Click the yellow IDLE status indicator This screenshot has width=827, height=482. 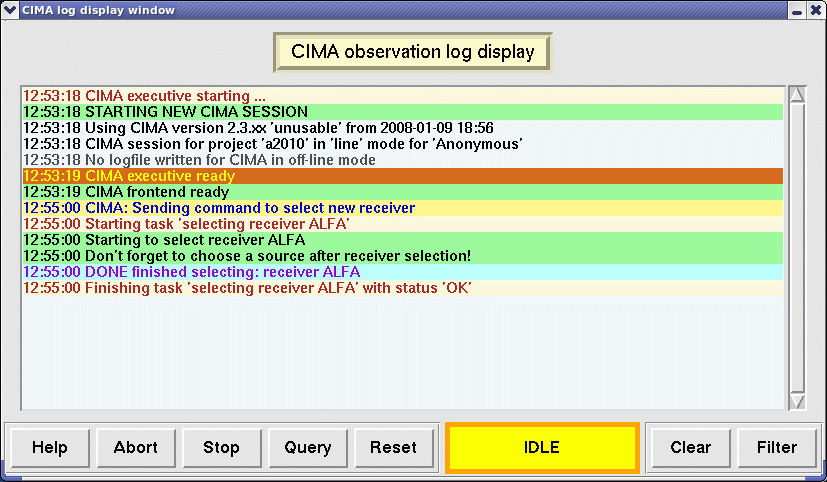[x=541, y=447]
